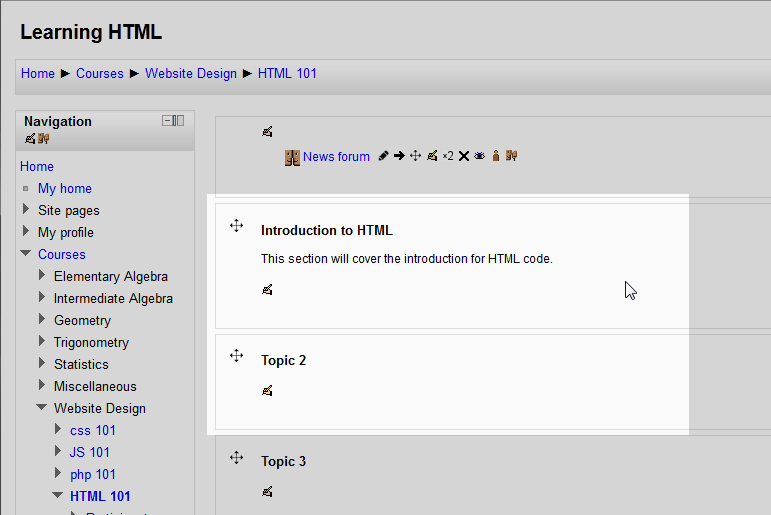Open My home in Navigation
This screenshot has height=515, width=771.
(x=65, y=188)
